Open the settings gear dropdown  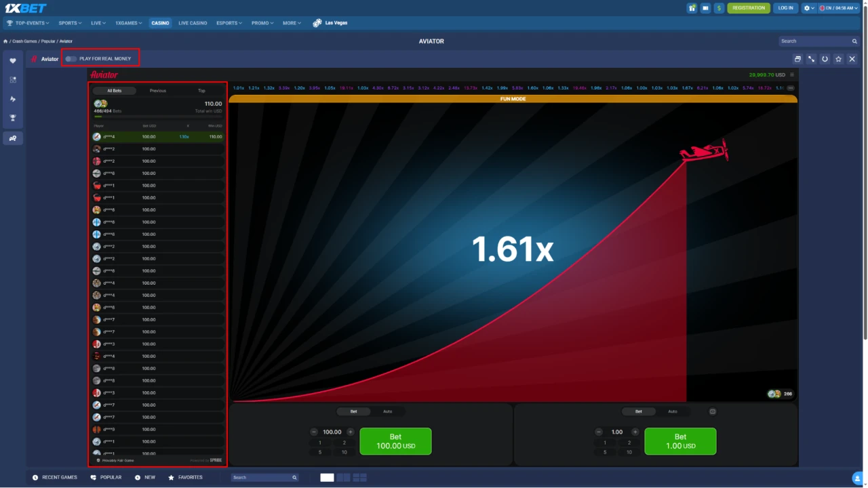pyautogui.click(x=809, y=8)
